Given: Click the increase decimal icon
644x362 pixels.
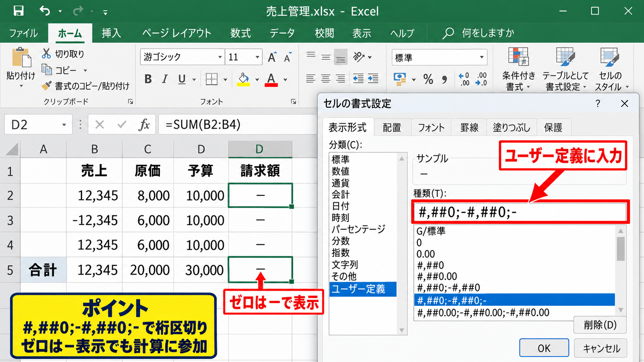Looking at the screenshot, I should (x=464, y=79).
